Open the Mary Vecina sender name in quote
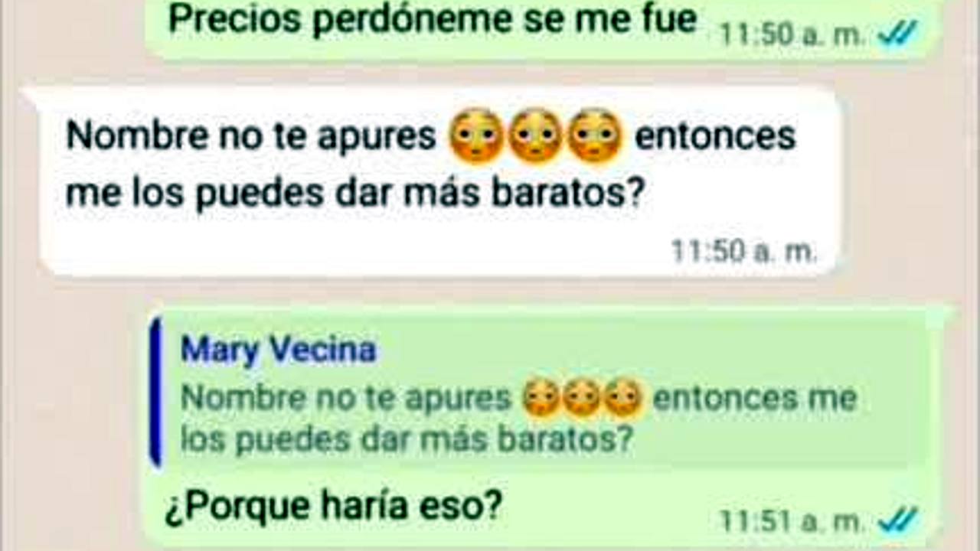 [x=279, y=350]
